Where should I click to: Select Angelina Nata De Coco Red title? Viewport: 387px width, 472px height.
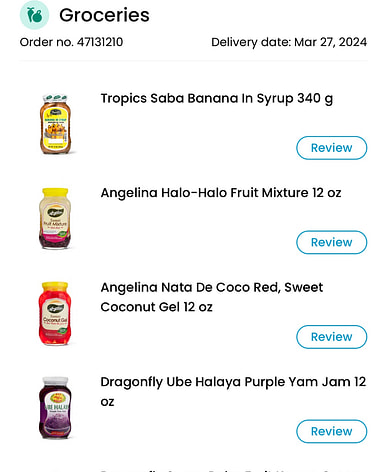[212, 297]
